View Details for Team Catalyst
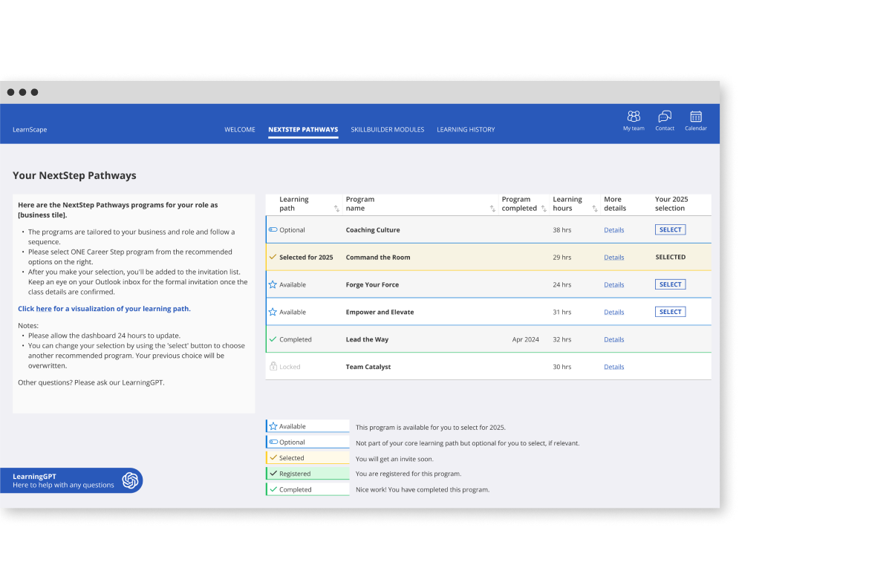 [613, 366]
